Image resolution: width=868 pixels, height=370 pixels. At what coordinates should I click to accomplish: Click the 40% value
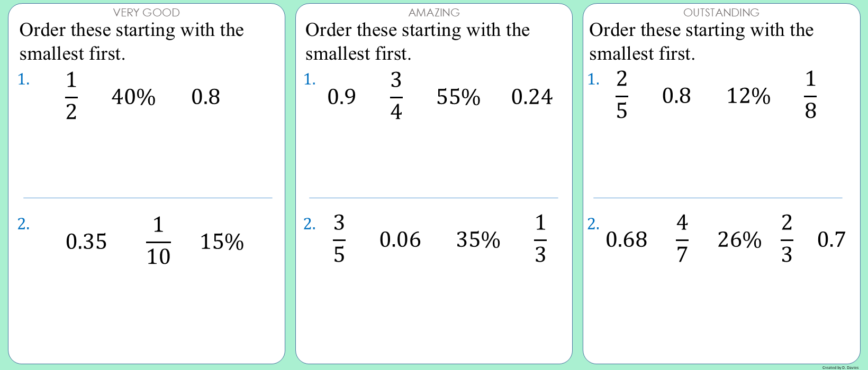[x=133, y=97]
